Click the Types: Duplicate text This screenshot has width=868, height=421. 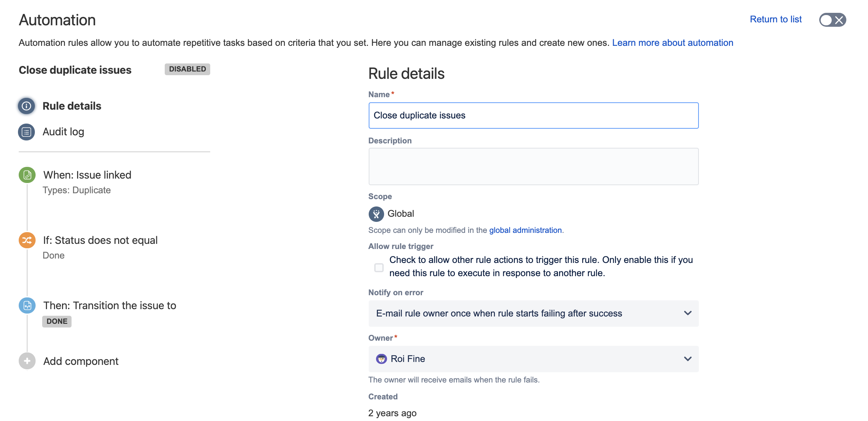(77, 190)
